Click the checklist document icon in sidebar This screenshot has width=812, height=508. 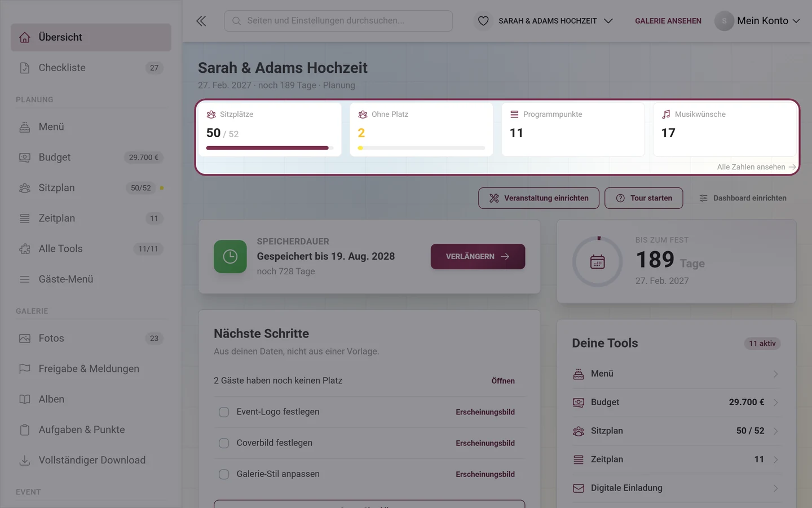[25, 68]
